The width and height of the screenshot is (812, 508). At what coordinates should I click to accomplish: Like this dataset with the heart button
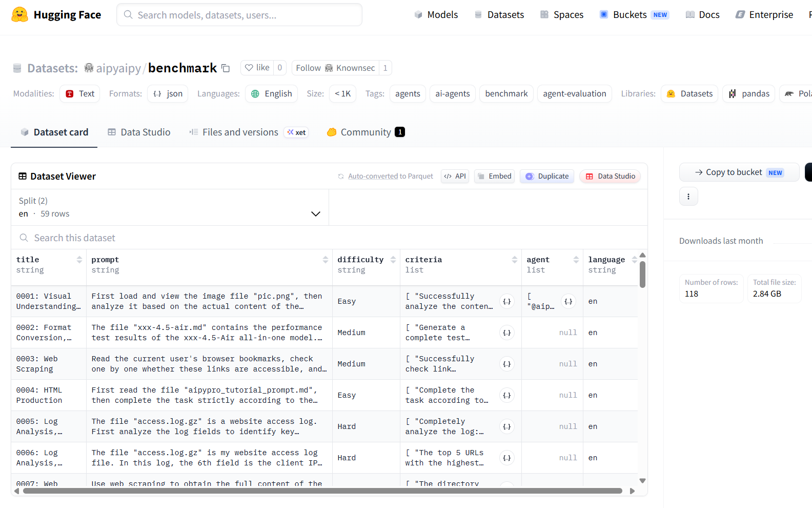pos(257,68)
